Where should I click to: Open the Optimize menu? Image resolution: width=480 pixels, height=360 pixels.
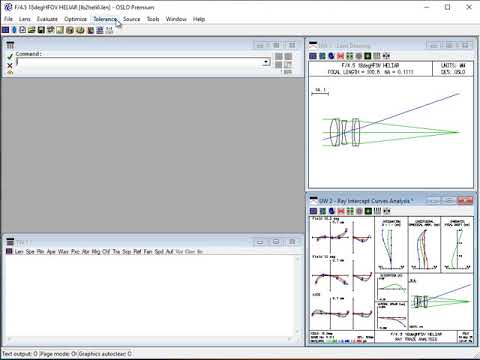point(75,19)
